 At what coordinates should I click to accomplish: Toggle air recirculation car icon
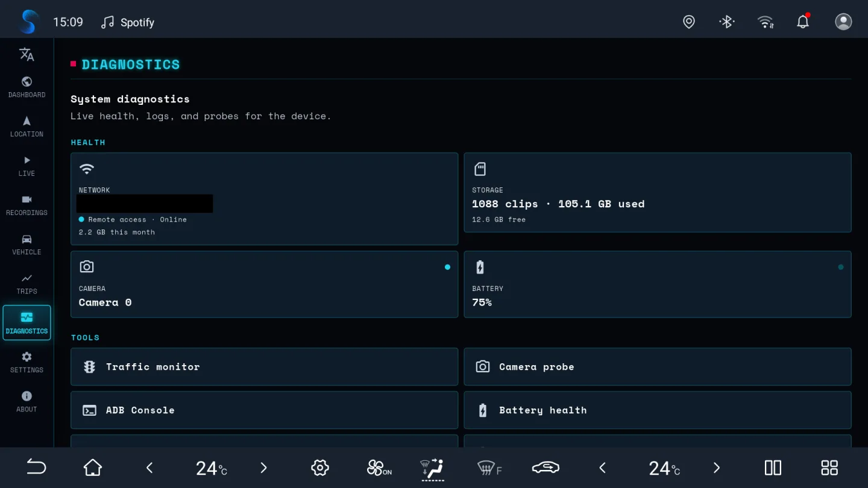546,468
